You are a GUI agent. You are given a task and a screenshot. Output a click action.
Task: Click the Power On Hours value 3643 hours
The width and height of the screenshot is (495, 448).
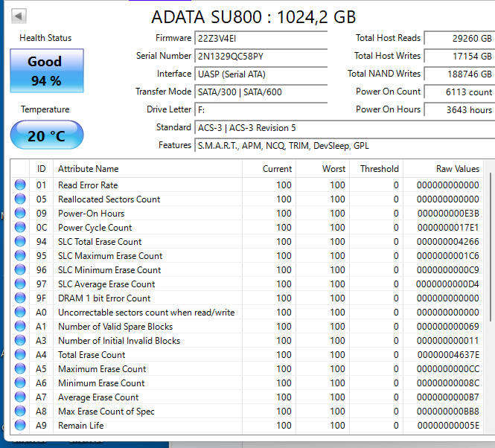click(459, 110)
